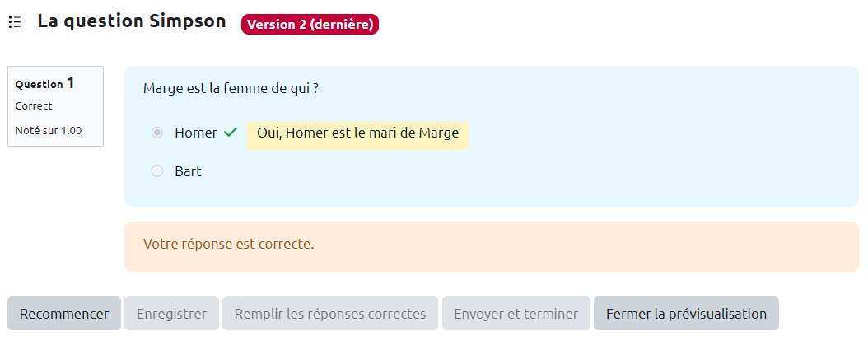
Task: Click the Correct status text
Action: [34, 106]
